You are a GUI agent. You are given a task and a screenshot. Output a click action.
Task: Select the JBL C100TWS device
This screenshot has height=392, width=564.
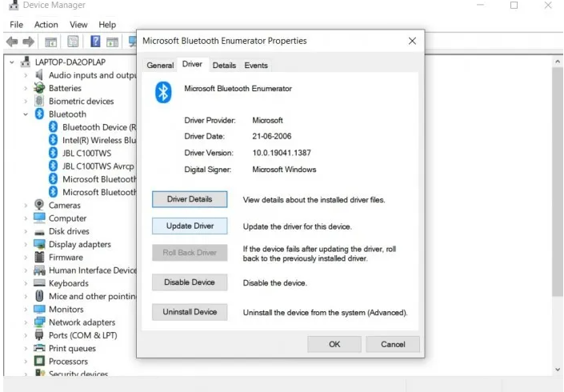[x=86, y=154]
